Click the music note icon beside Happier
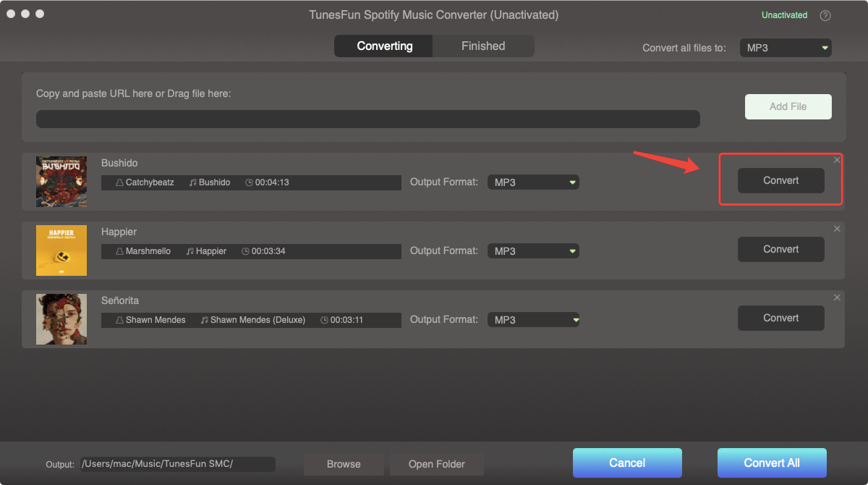Image resolution: width=868 pixels, height=485 pixels. (189, 250)
